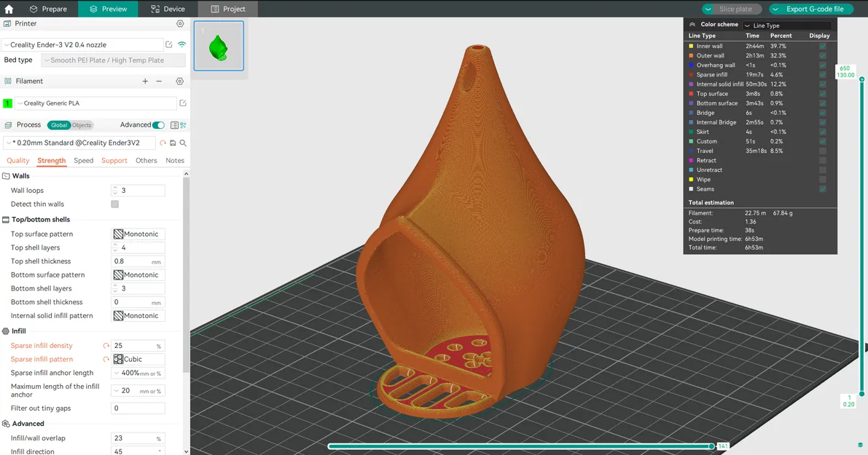Edit the Creality Generic PLA filament preset
The height and width of the screenshot is (455, 868).
click(x=183, y=103)
